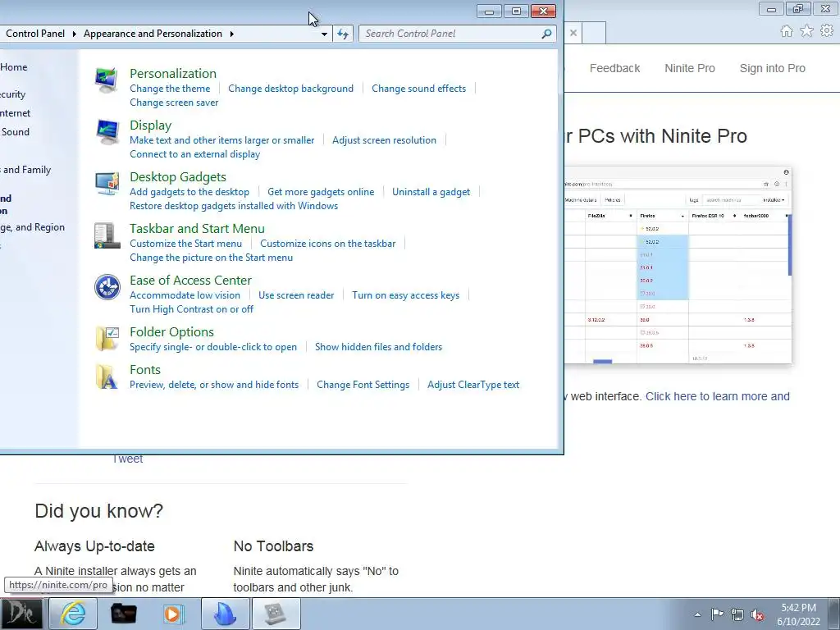
Task: Click Turn High Contrast on or off
Action: tap(191, 309)
